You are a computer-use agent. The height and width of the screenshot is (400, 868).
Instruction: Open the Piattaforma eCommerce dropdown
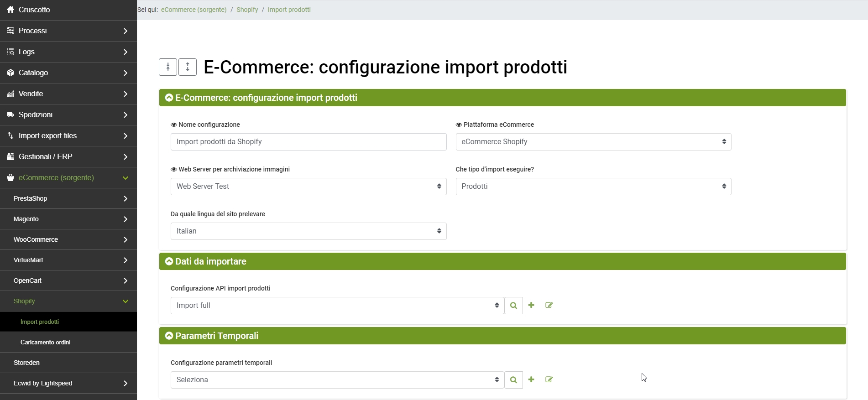point(593,142)
